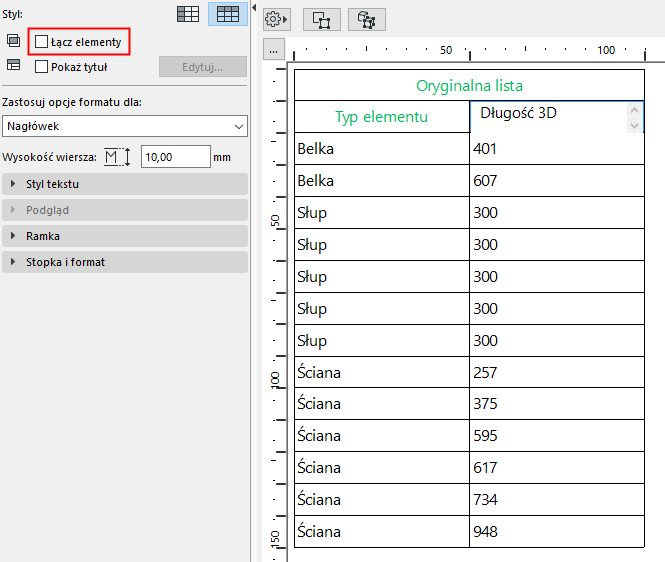
Task: Expand the Ramka section
Action: click(x=125, y=236)
